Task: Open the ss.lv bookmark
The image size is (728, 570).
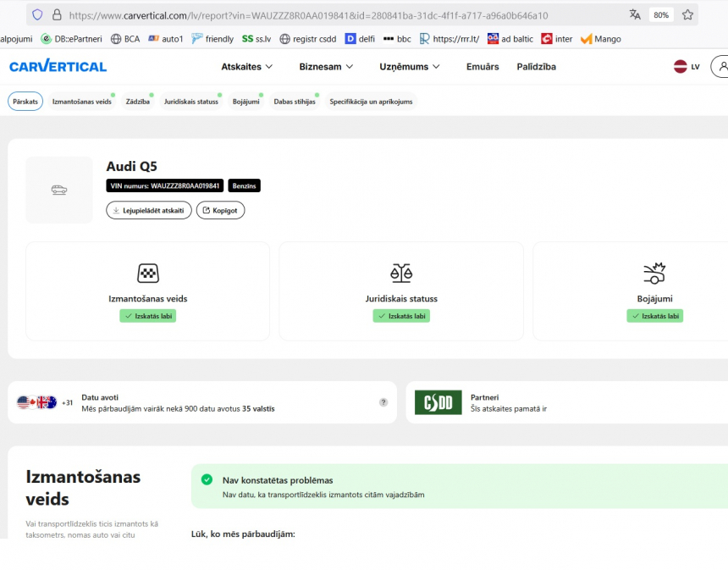Action: (x=256, y=39)
